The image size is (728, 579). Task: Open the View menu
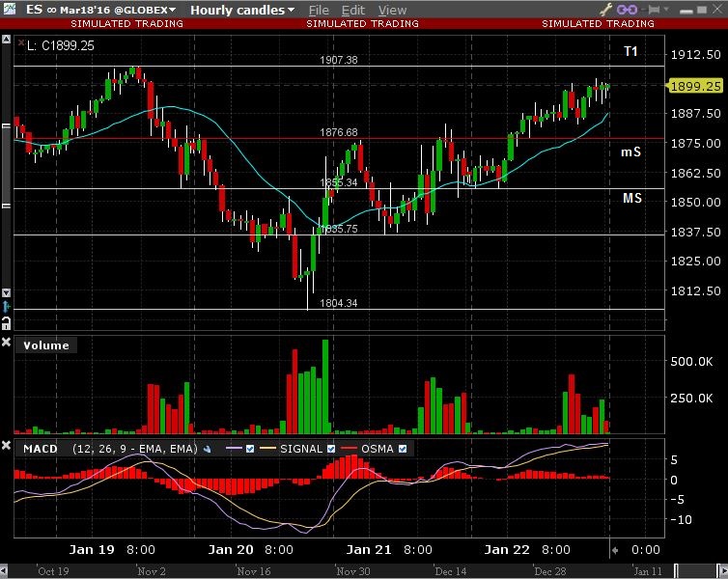pos(392,10)
